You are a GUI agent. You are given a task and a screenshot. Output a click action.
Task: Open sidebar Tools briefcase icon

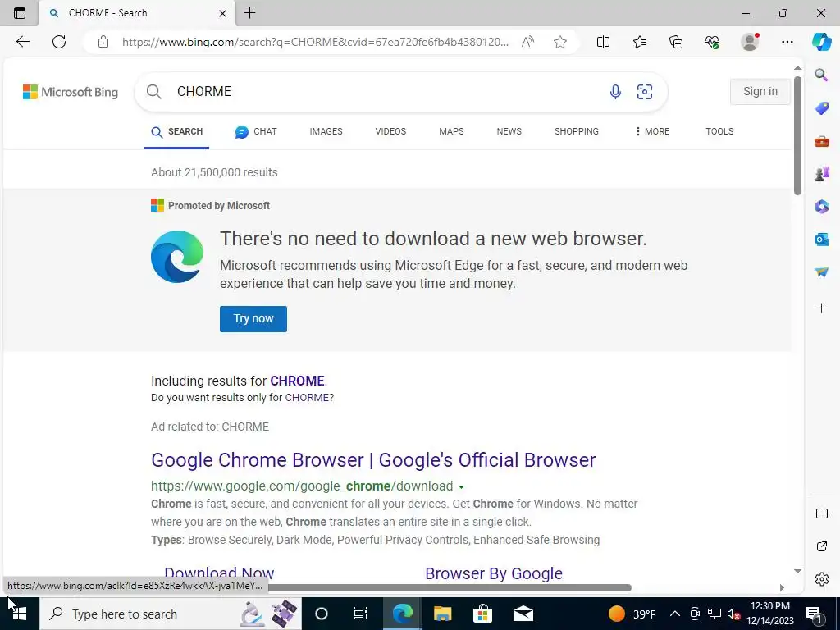tap(821, 141)
